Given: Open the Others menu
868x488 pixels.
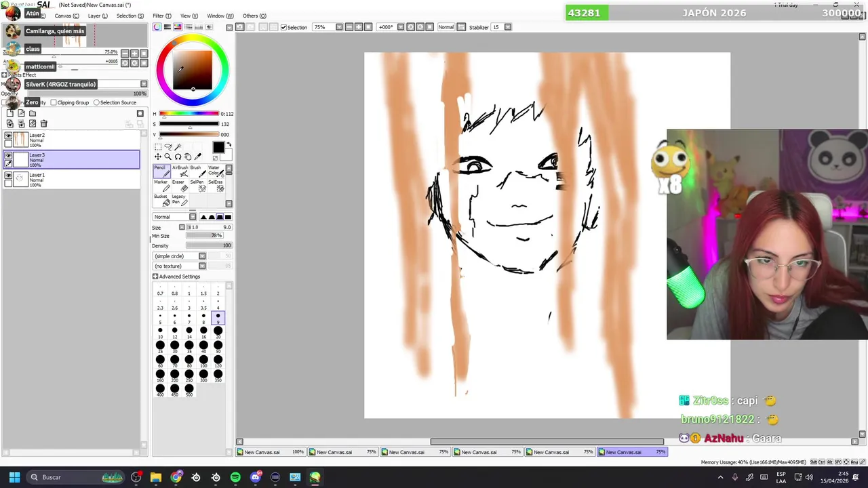Looking at the screenshot, I should 254,16.
